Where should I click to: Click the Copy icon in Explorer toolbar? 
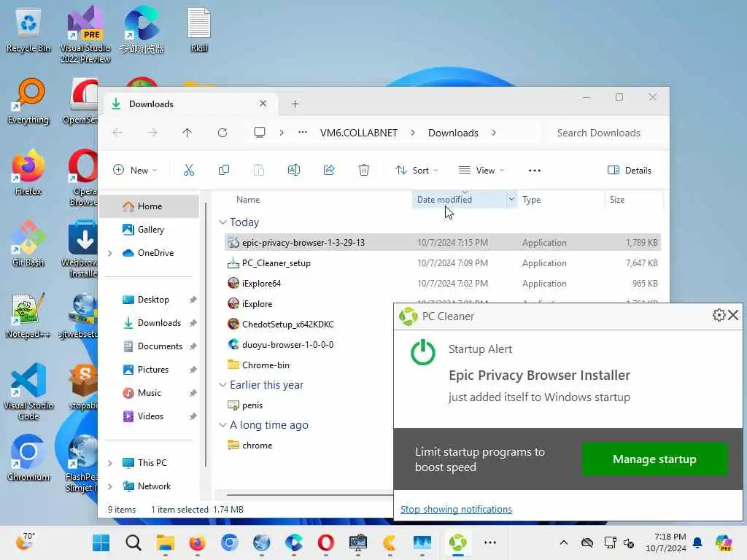coord(223,170)
